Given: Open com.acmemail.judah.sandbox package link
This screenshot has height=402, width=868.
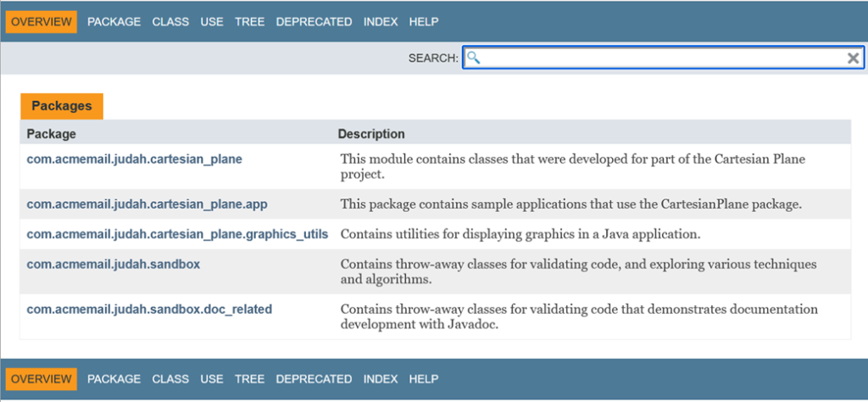Looking at the screenshot, I should (113, 264).
